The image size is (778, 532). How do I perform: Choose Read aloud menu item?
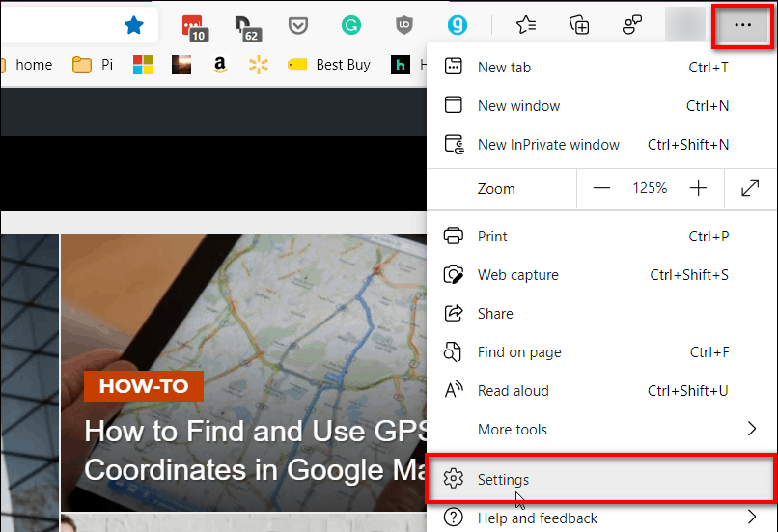click(600, 391)
